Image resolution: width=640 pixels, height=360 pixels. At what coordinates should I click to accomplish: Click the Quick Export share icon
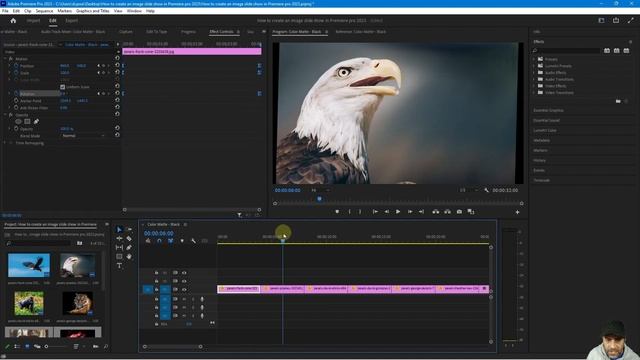click(616, 20)
